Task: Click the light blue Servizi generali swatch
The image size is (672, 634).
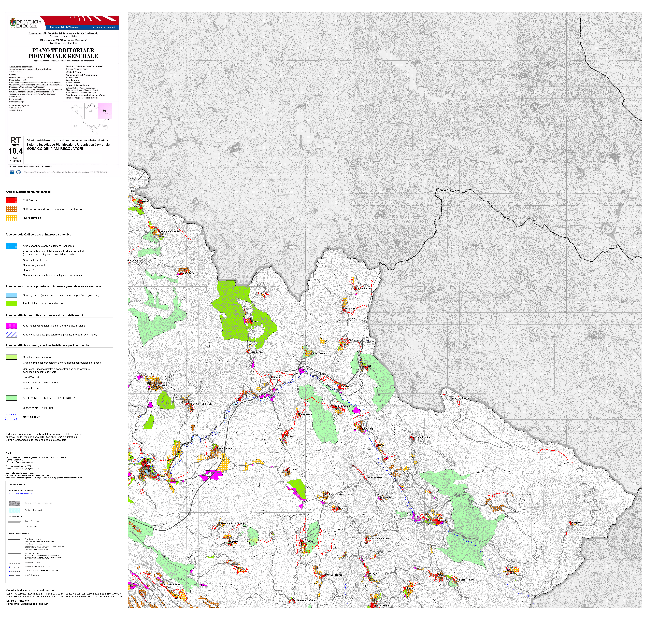Action: pos(11,295)
